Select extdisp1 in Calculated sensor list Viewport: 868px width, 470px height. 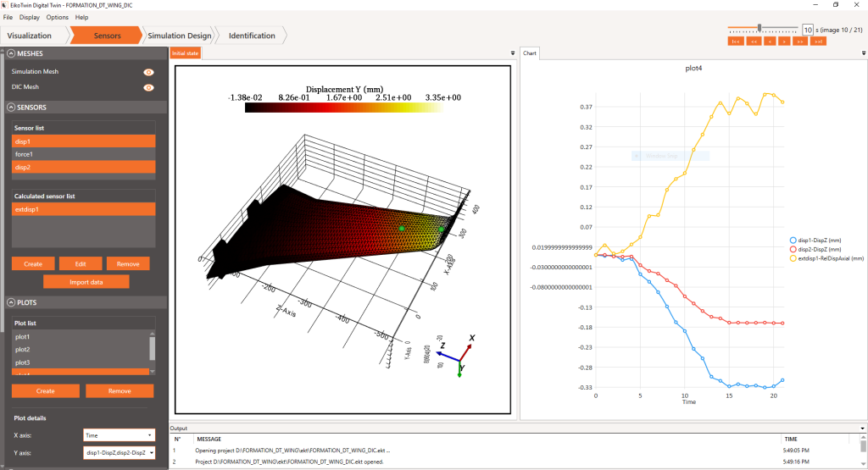[x=84, y=209]
